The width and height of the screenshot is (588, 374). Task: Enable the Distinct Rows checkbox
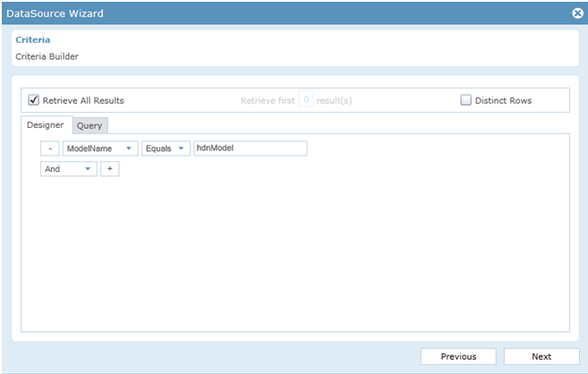(x=465, y=100)
